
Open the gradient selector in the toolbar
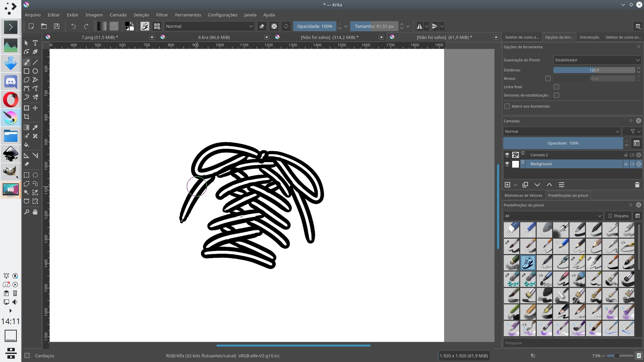(101, 26)
